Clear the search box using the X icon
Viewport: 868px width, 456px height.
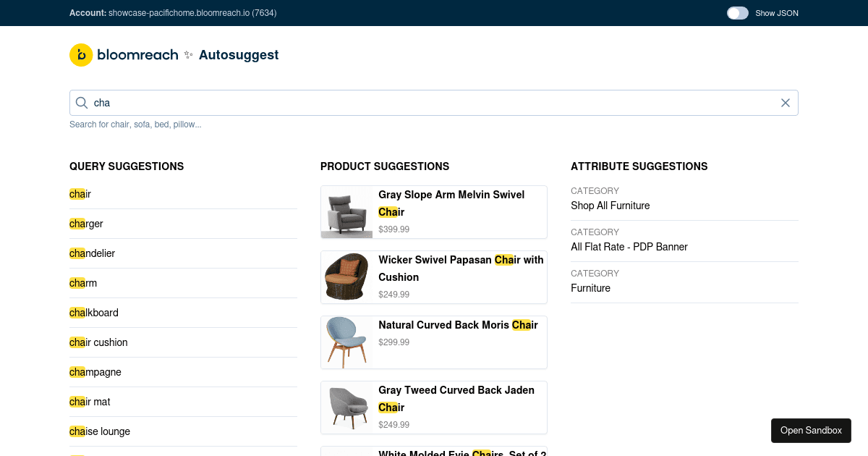(x=785, y=102)
